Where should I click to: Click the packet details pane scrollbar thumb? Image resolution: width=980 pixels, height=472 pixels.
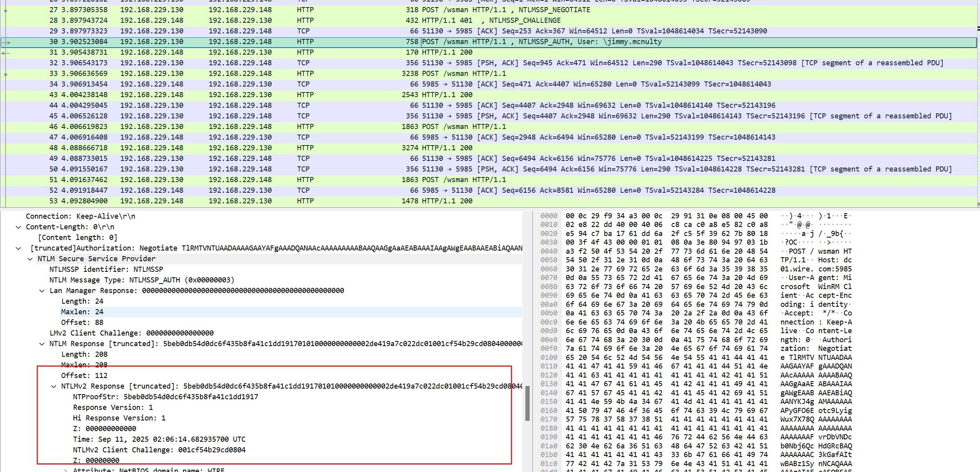527,403
